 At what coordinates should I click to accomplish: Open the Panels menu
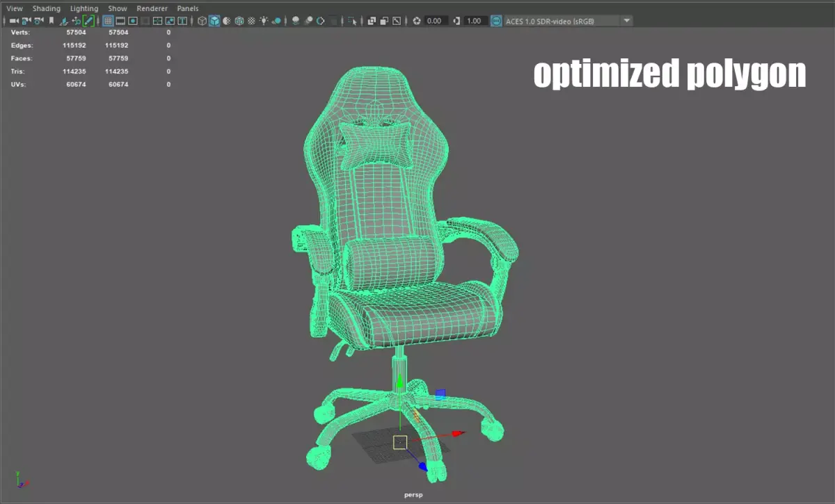point(187,8)
